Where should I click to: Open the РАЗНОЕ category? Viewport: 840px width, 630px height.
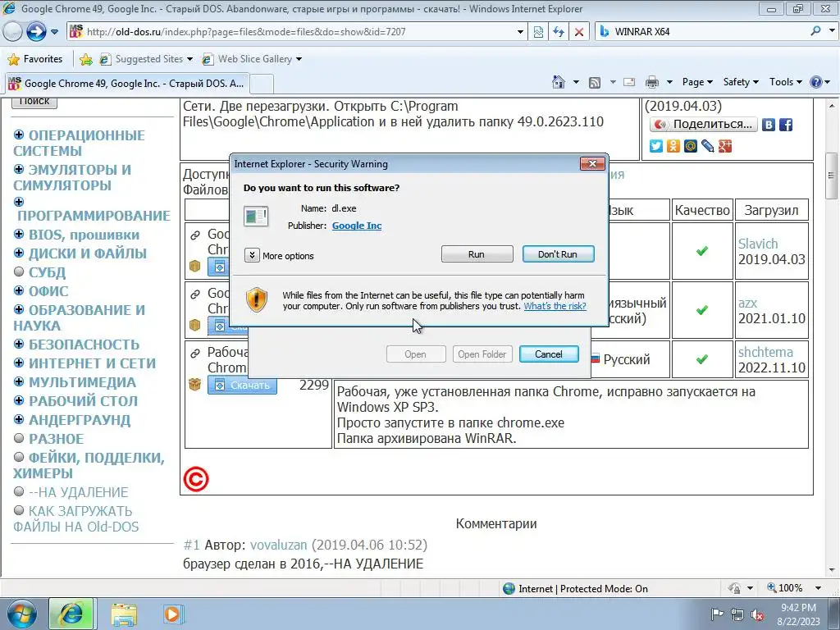click(x=57, y=439)
